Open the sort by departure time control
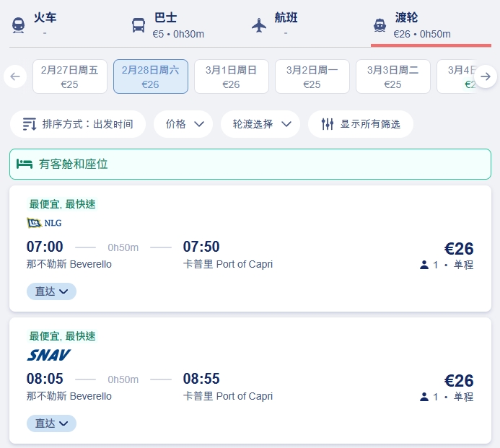Image resolution: width=500 pixels, height=448 pixels. tap(78, 124)
